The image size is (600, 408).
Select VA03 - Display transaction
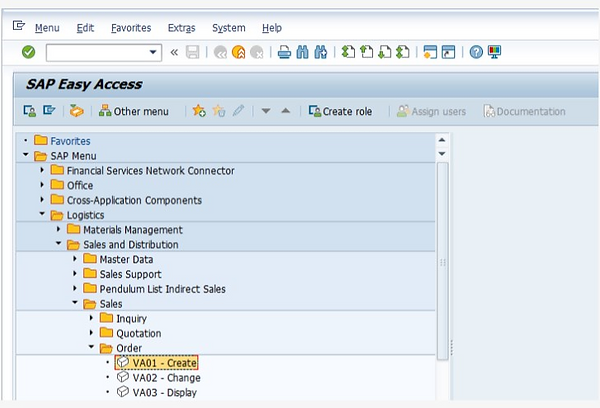tap(157, 392)
